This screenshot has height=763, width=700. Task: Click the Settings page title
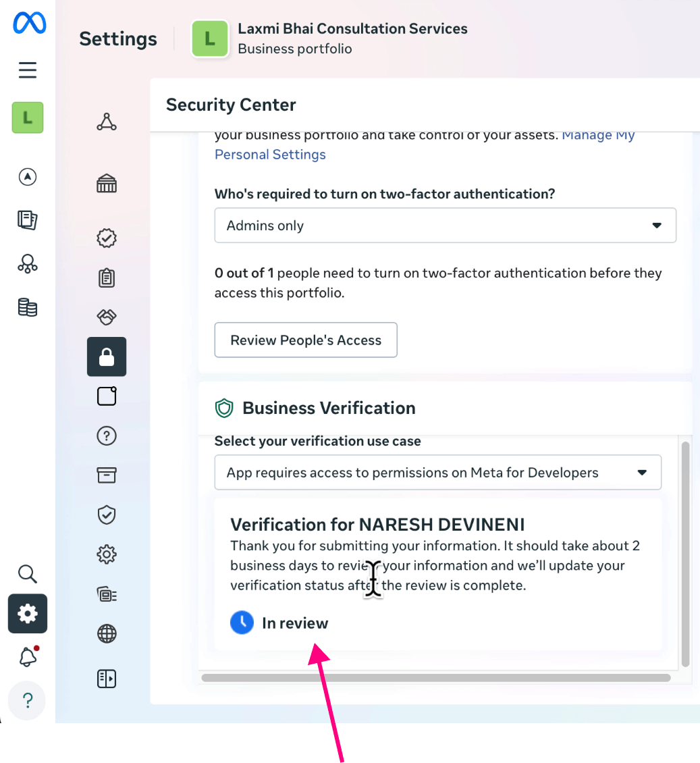click(x=118, y=39)
